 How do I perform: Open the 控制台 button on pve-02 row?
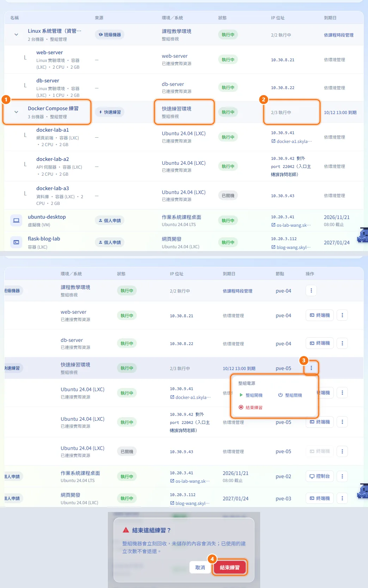320,476
